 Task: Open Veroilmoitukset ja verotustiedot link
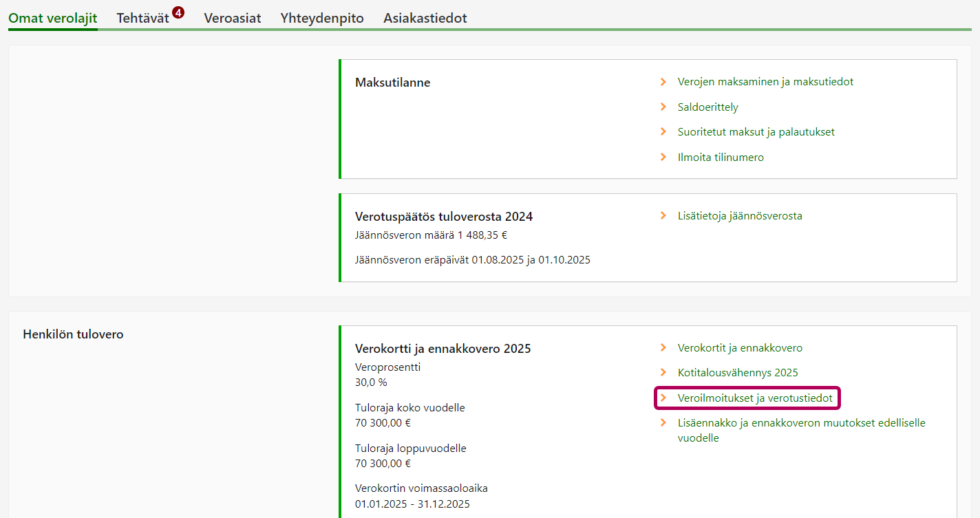click(755, 398)
